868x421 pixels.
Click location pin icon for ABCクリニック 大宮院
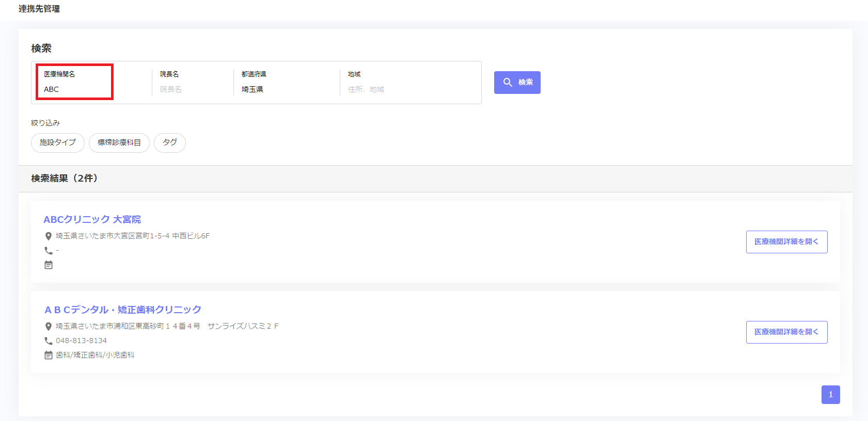click(49, 236)
